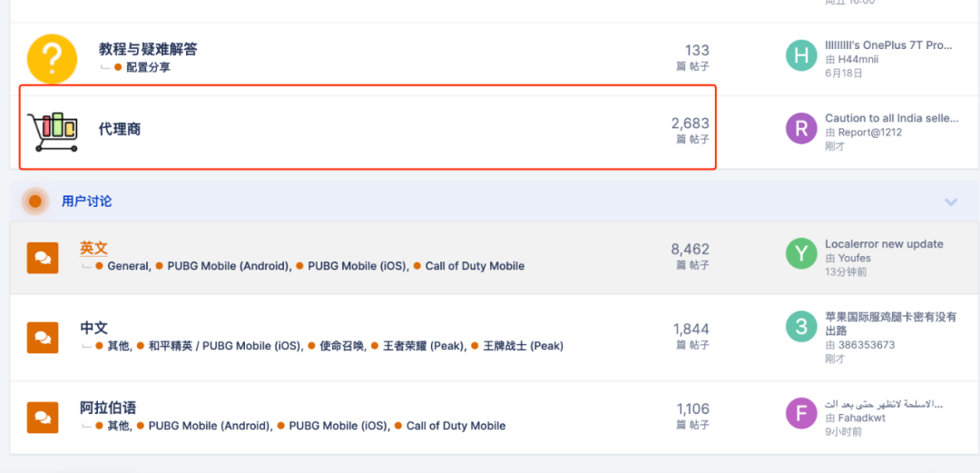Open the PUBG Mobile (Android) subforum under 英文
Viewport: 980px width, 473px height.
coord(229,266)
